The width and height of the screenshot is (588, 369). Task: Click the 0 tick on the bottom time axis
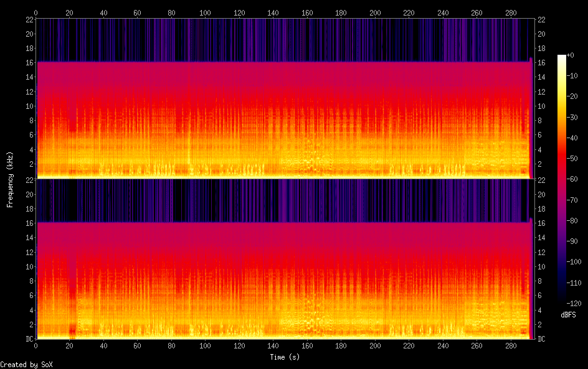36,346
